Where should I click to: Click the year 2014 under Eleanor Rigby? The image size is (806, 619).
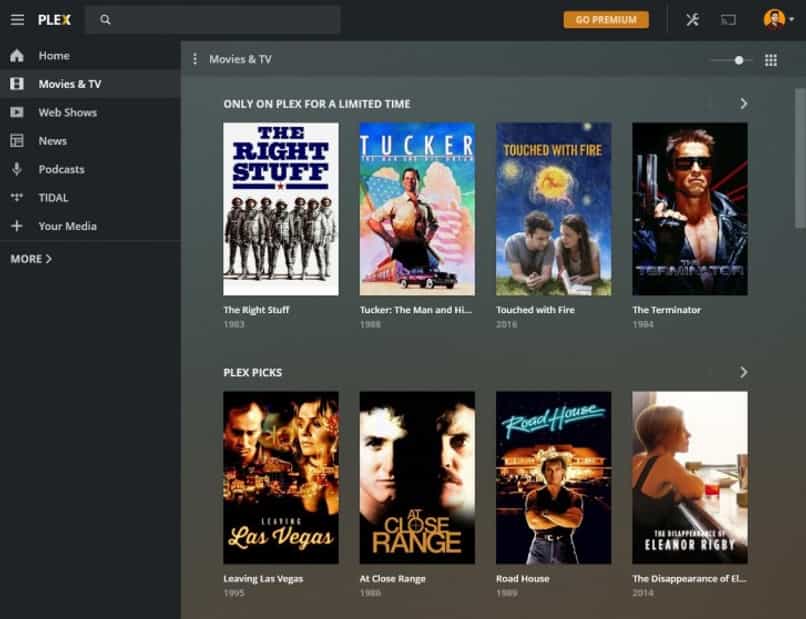coord(643,593)
